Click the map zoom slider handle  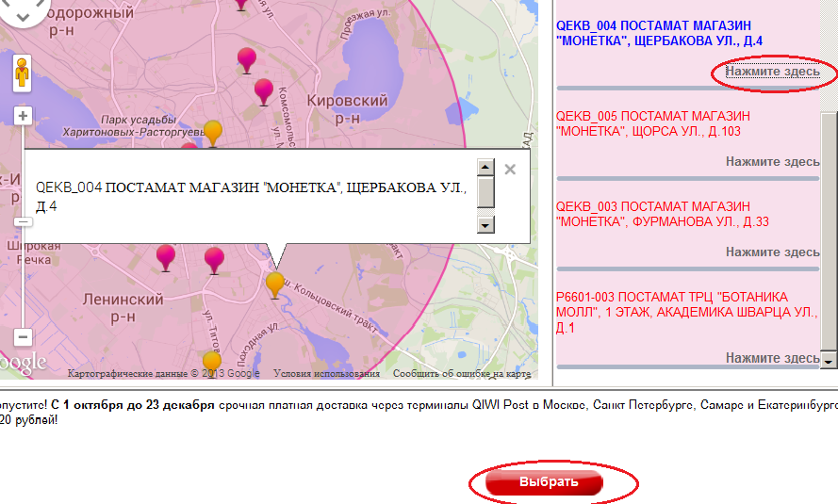click(x=23, y=221)
